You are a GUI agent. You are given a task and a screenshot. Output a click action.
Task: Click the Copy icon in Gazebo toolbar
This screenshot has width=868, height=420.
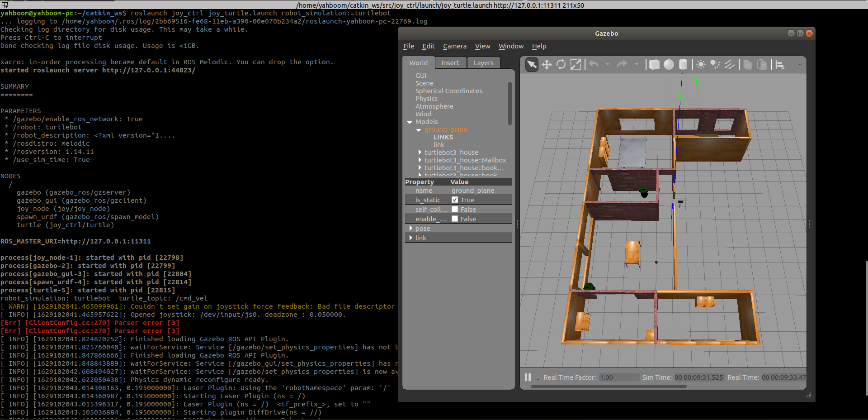click(x=748, y=65)
